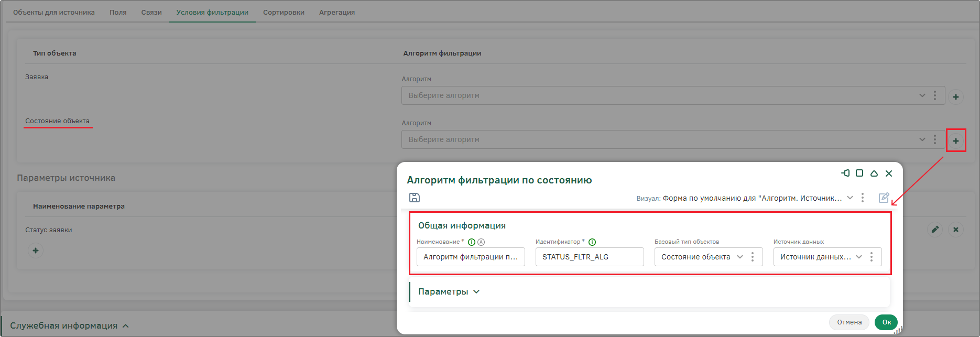The height and width of the screenshot is (337, 980).
Task: Show info tooltip for Наименование field
Action: coord(472,242)
